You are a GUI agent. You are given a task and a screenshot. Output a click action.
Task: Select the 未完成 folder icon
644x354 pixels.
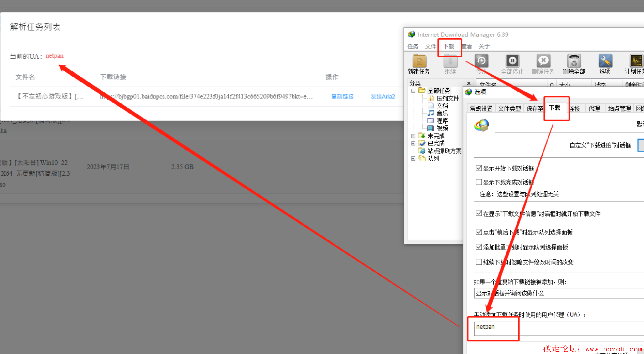422,136
